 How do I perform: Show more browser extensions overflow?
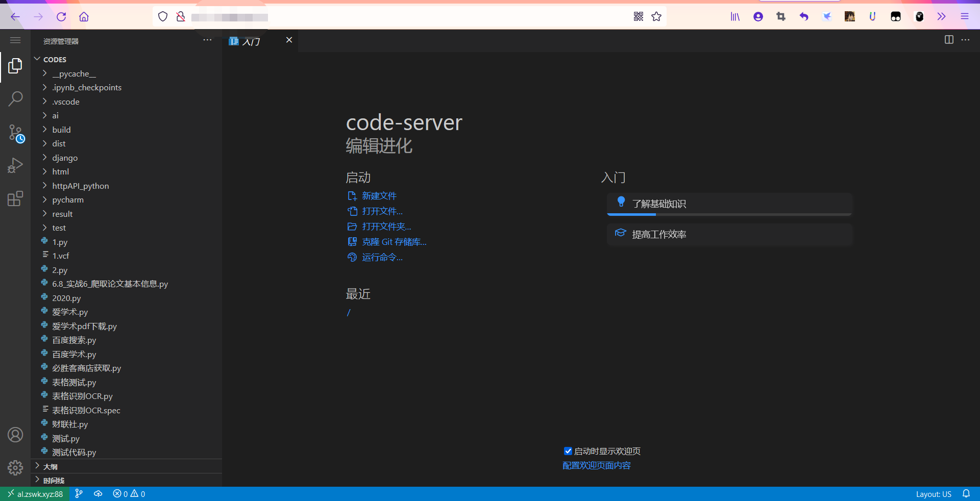[942, 17]
